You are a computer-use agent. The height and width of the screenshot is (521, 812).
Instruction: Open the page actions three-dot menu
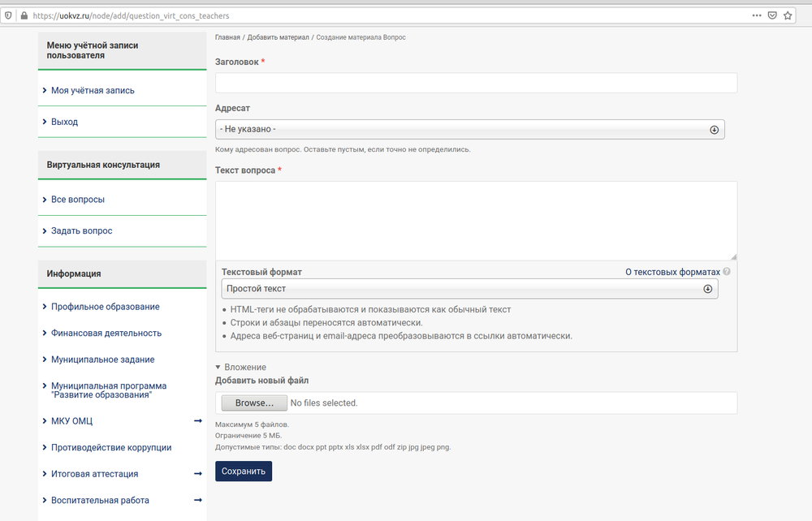point(757,15)
